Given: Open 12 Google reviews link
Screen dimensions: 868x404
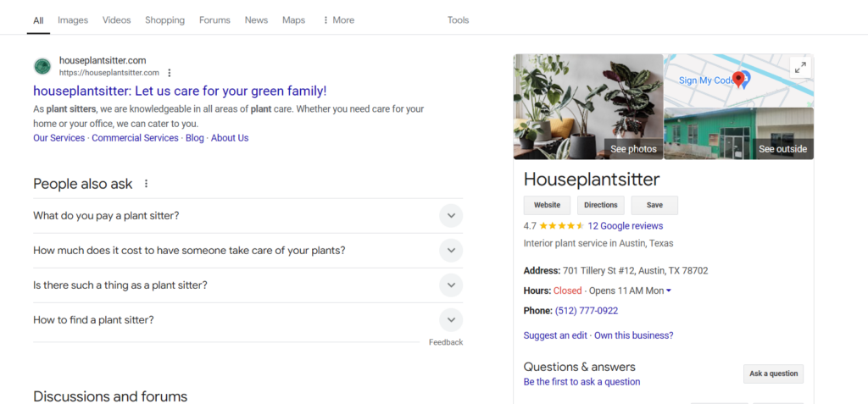Looking at the screenshot, I should coord(625,226).
